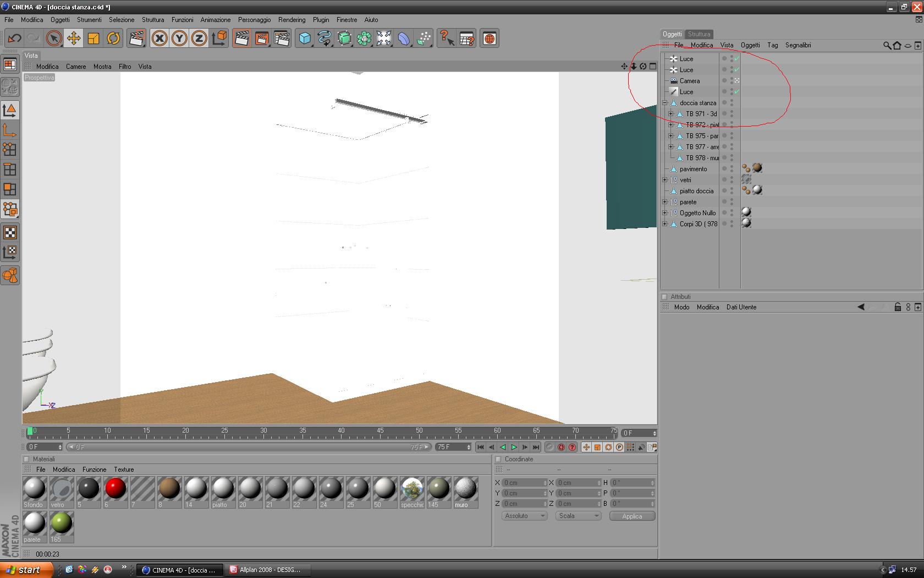
Task: Toggle the Y axis lock
Action: point(179,39)
